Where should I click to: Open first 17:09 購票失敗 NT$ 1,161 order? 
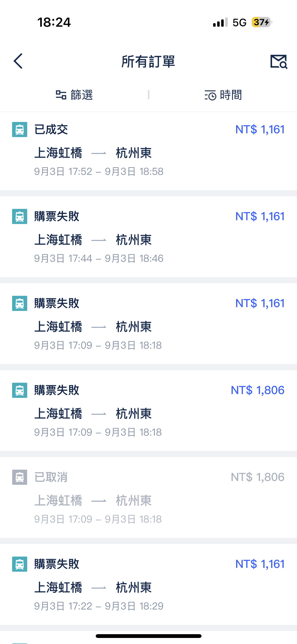click(148, 324)
